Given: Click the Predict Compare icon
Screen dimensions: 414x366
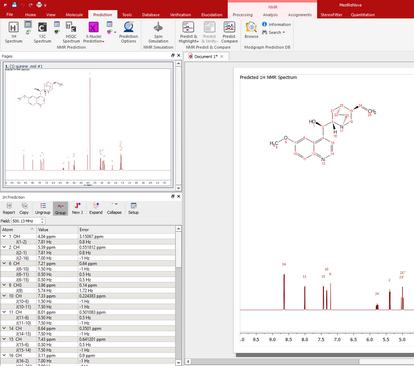Looking at the screenshot, I should pyautogui.click(x=229, y=32).
